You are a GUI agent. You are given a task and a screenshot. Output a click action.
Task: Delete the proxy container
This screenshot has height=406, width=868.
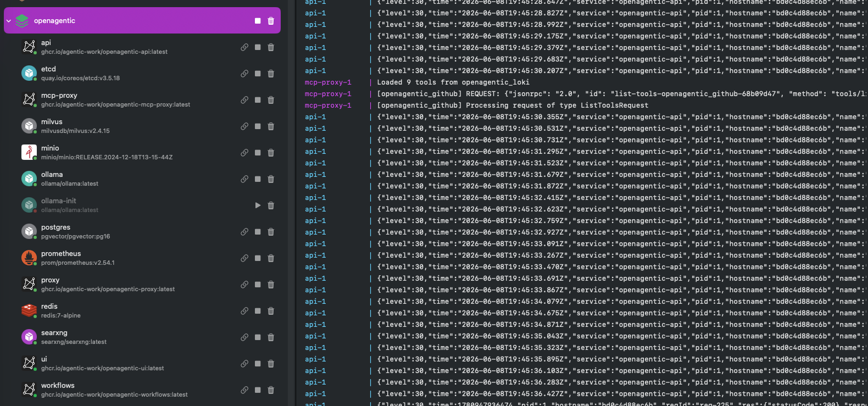[x=271, y=285]
